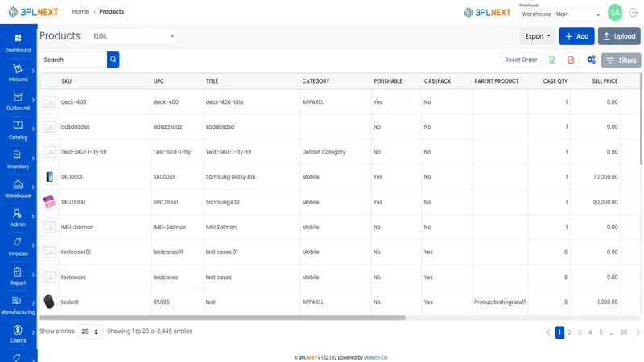Export table to Excel icon
This screenshot has width=644, height=362.
click(x=552, y=60)
